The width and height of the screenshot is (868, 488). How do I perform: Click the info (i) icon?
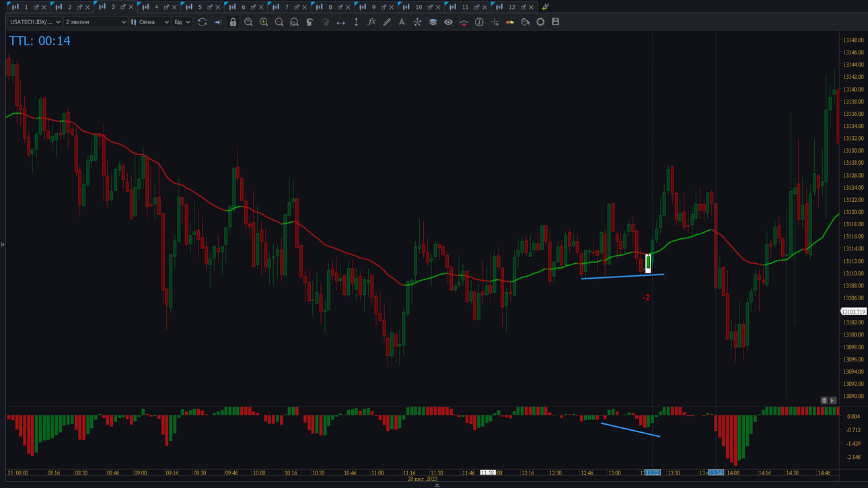point(479,22)
